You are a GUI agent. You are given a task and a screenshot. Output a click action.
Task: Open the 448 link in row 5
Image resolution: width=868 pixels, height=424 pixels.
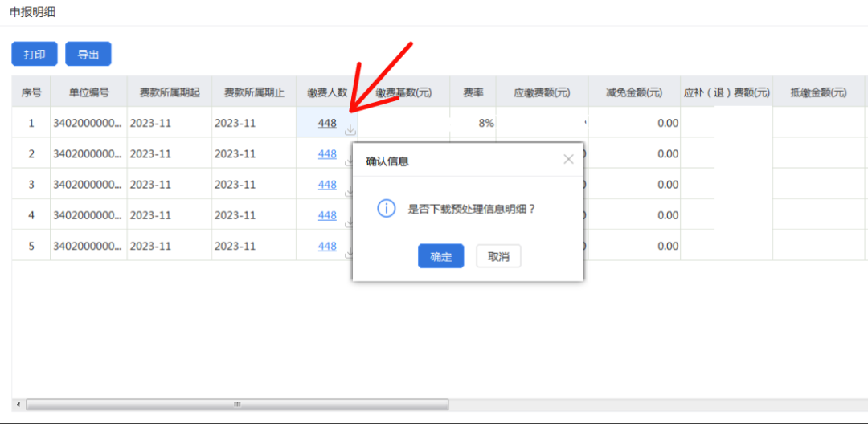tap(327, 246)
